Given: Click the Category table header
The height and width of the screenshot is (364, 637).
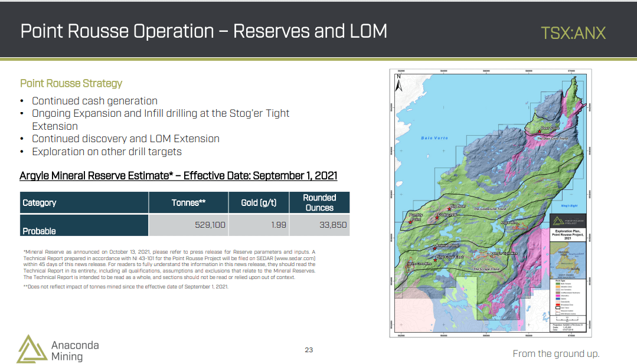Looking at the screenshot, I should pos(84,202).
